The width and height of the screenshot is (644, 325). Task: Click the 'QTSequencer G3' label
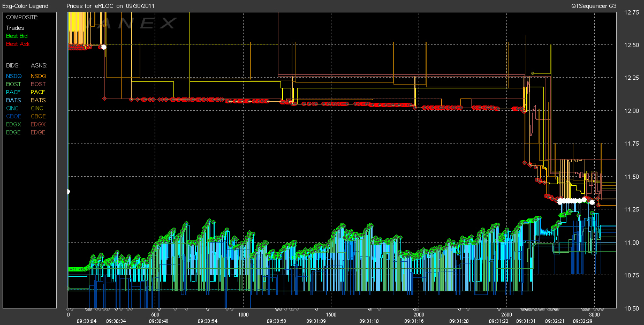[593, 6]
